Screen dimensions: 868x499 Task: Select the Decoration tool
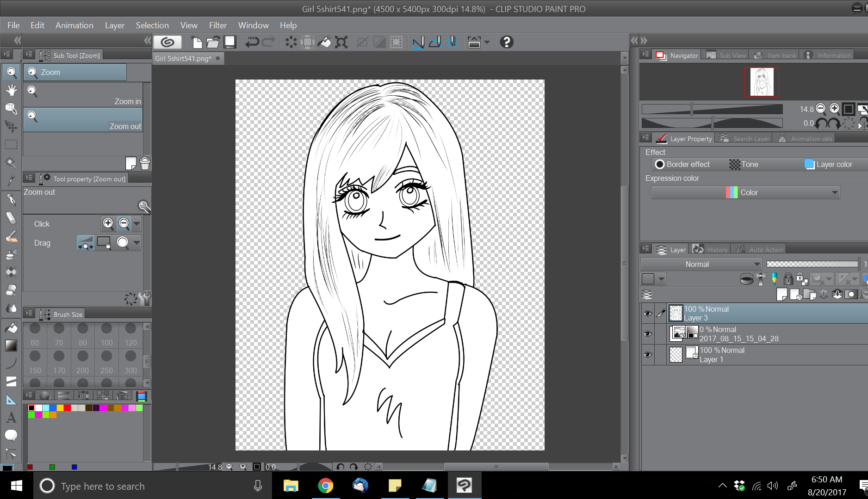click(11, 272)
